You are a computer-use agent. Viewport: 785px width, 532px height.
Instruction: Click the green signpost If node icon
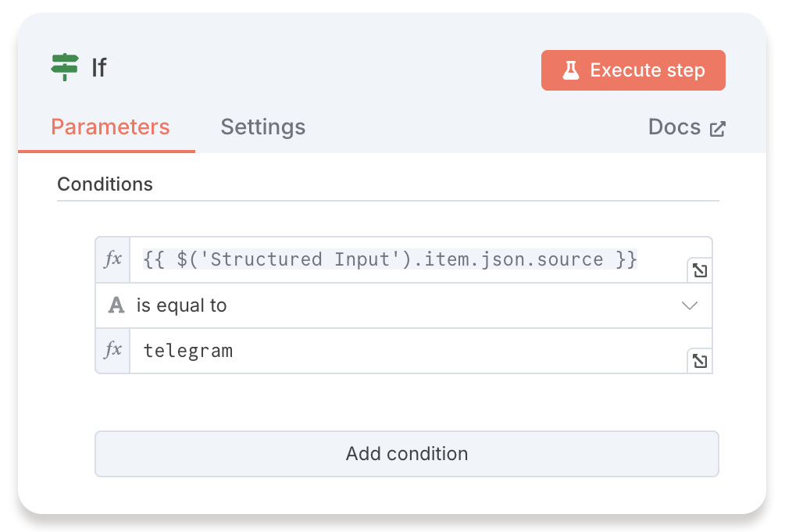[65, 68]
